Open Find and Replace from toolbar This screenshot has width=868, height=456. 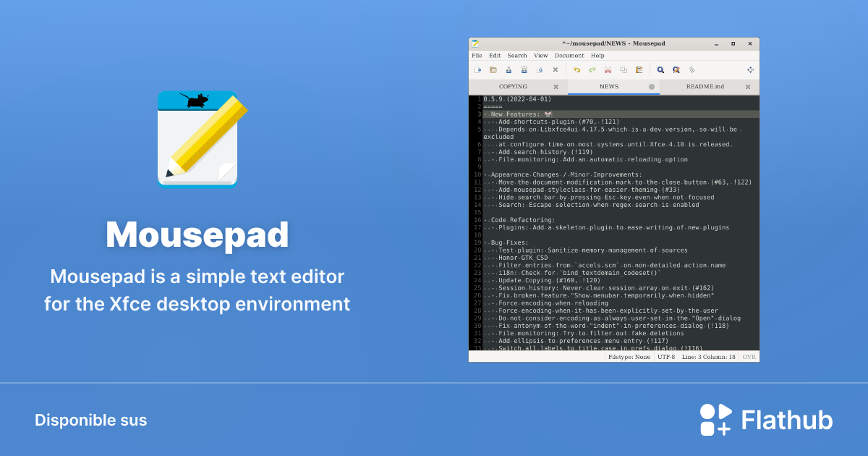click(675, 69)
